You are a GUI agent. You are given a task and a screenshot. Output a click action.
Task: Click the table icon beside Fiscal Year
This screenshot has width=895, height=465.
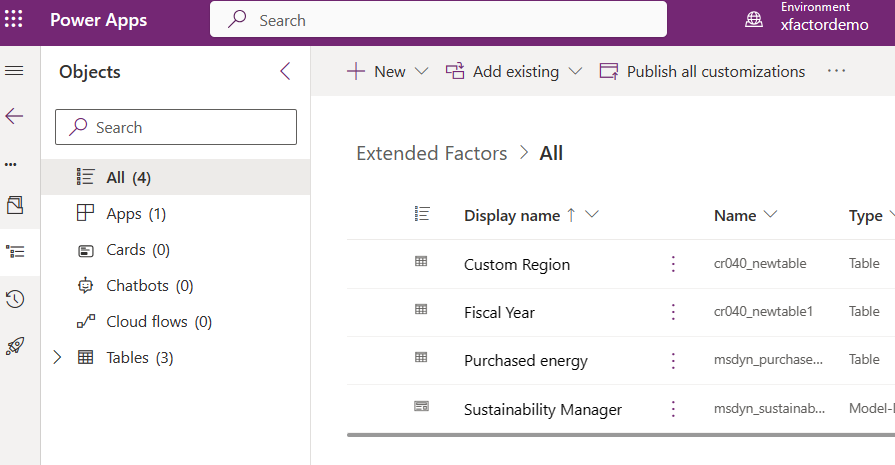pyautogui.click(x=421, y=309)
